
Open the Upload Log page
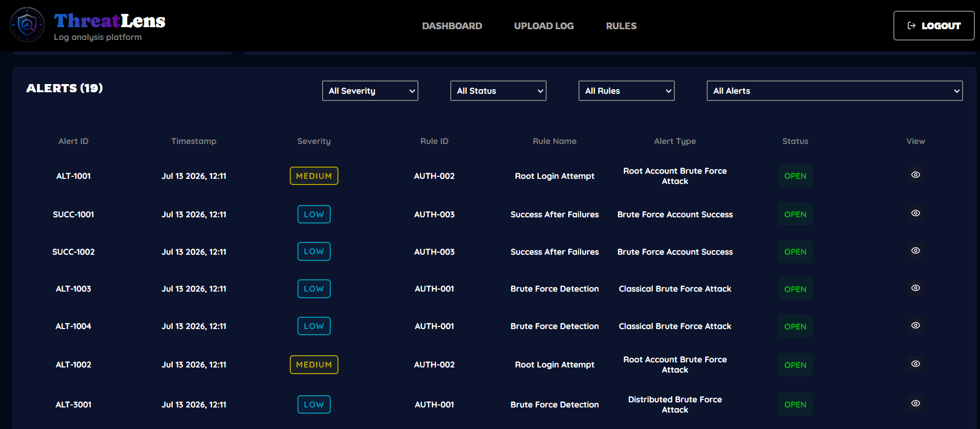point(544,26)
